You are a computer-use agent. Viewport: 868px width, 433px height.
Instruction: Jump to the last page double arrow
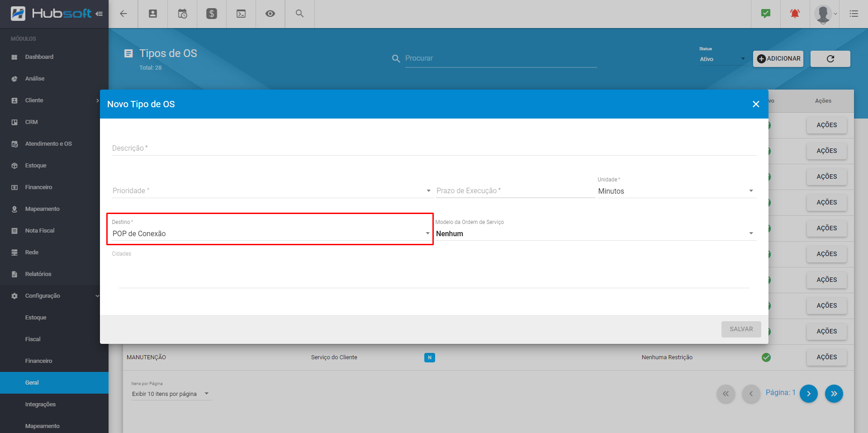834,394
